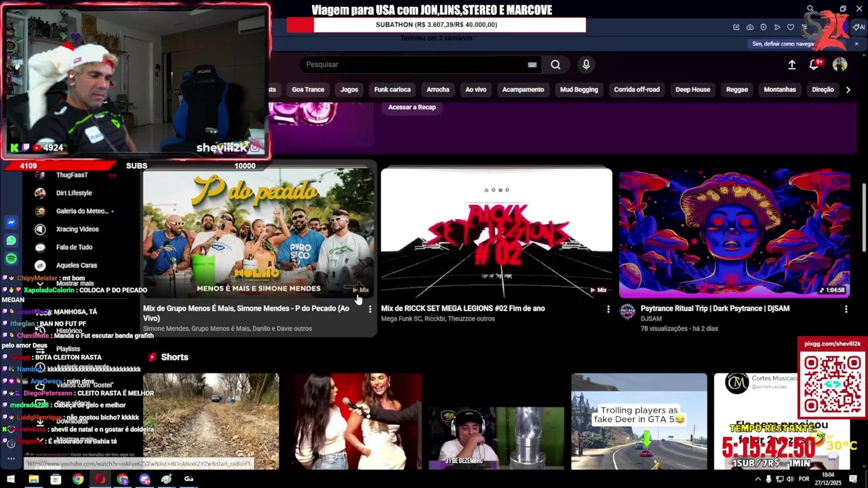Click the browser send flow arrow icon
868x488 pixels.
click(x=777, y=27)
